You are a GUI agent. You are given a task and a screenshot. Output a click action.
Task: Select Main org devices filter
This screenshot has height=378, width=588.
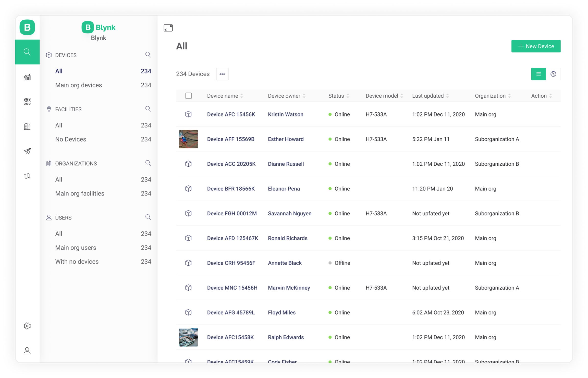tap(79, 85)
